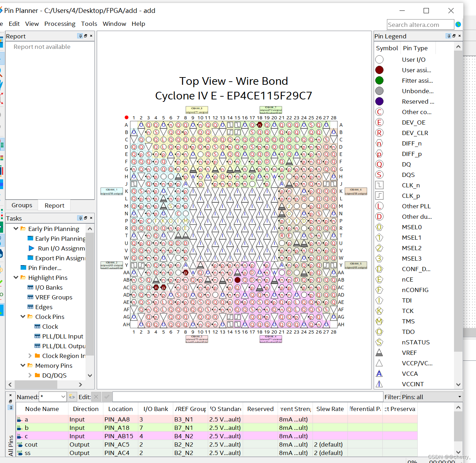The height and width of the screenshot is (463, 476).
Task: Pin the Report panel with pushpin icon
Action: tap(80, 36)
